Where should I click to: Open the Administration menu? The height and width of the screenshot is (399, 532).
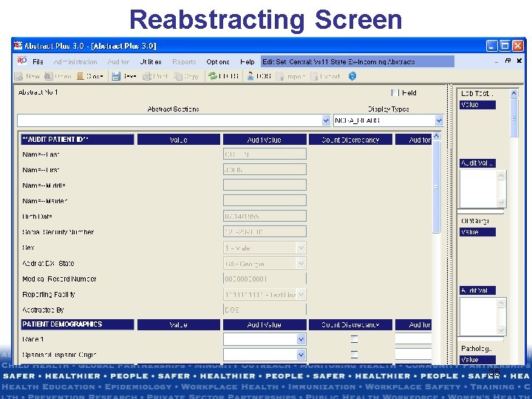point(75,62)
